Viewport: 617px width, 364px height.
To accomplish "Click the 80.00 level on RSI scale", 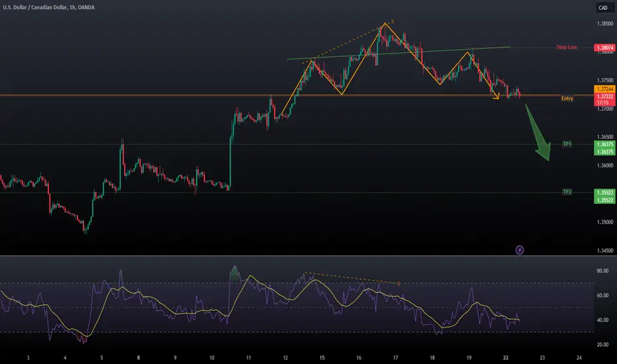I will [602, 271].
